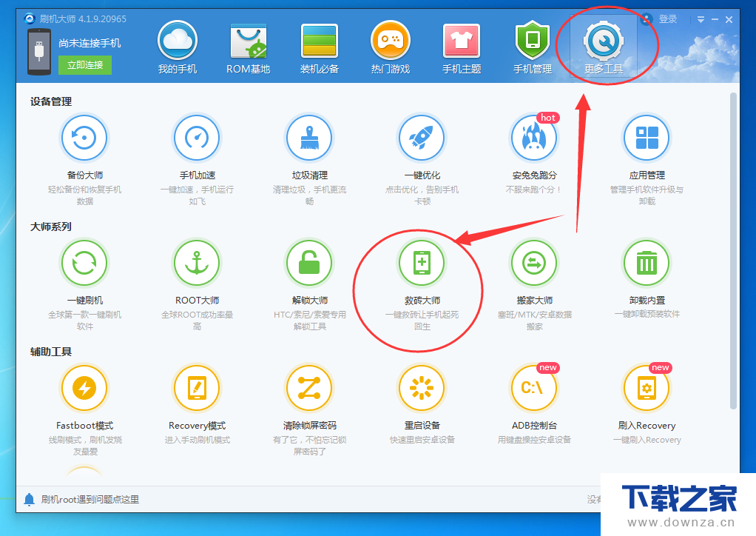Open ROOT大师 anchor icon
Image resolution: width=756 pixels, height=536 pixels.
point(197,264)
